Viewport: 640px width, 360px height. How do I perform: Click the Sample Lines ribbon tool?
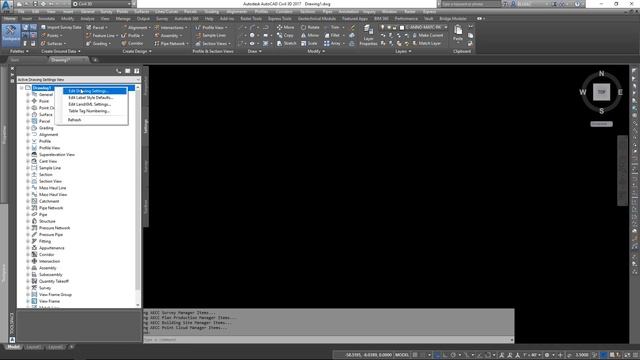211,36
